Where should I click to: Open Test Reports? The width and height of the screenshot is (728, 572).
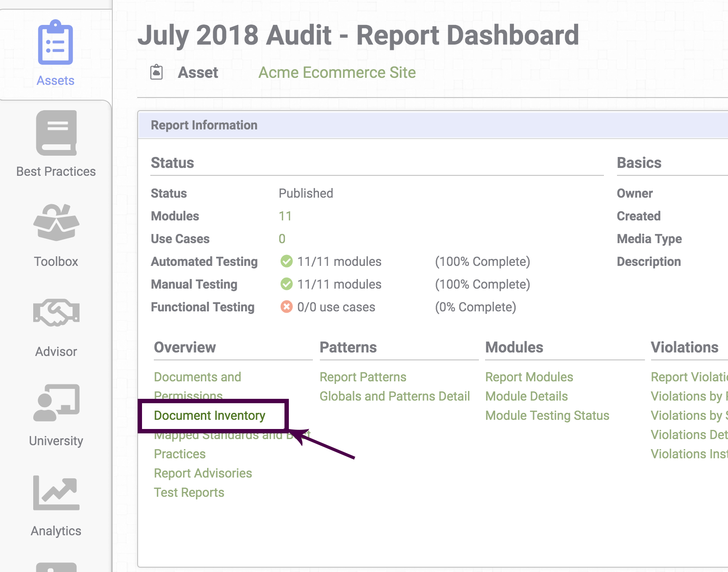pos(189,492)
